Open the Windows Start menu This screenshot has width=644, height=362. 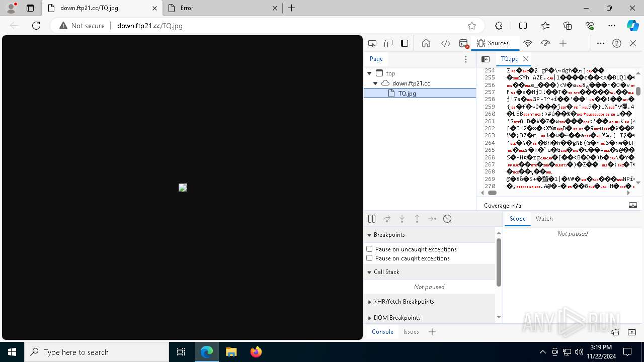point(12,352)
